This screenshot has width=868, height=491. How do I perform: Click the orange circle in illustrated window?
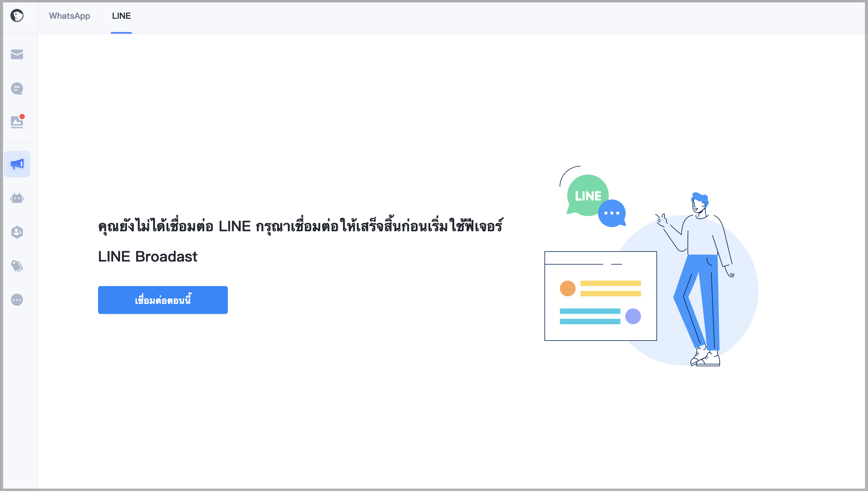[x=568, y=289]
